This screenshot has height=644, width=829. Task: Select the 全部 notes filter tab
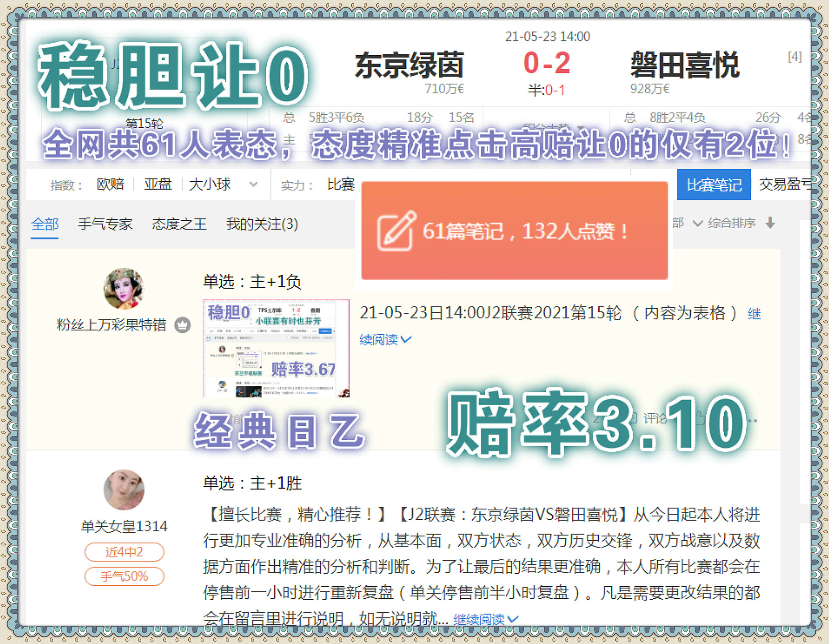(45, 224)
